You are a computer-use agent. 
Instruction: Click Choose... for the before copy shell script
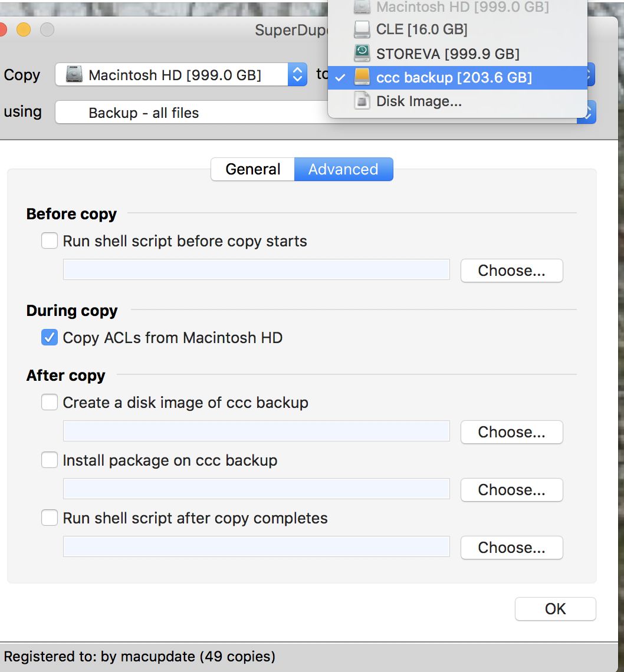511,271
